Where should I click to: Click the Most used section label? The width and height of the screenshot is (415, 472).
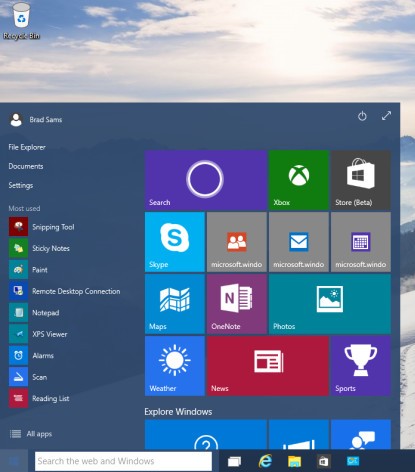pos(24,208)
